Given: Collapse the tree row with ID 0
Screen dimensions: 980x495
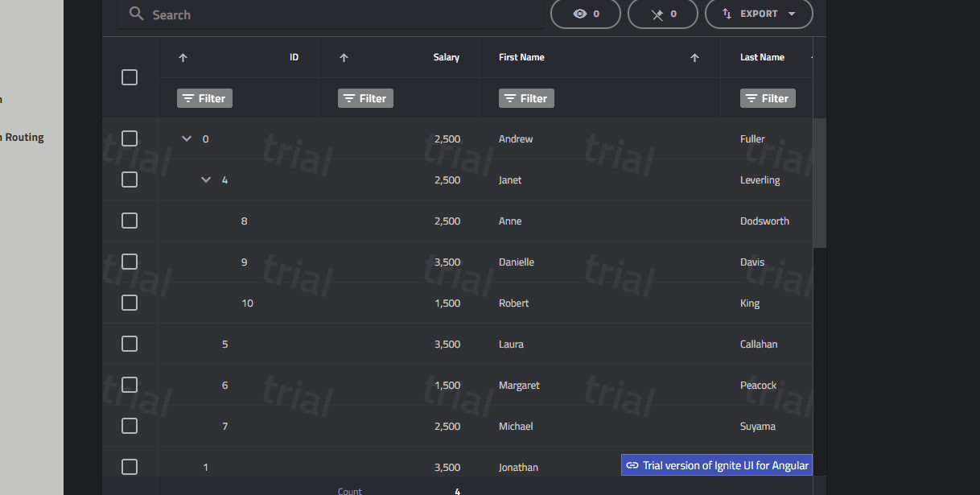Looking at the screenshot, I should point(186,138).
